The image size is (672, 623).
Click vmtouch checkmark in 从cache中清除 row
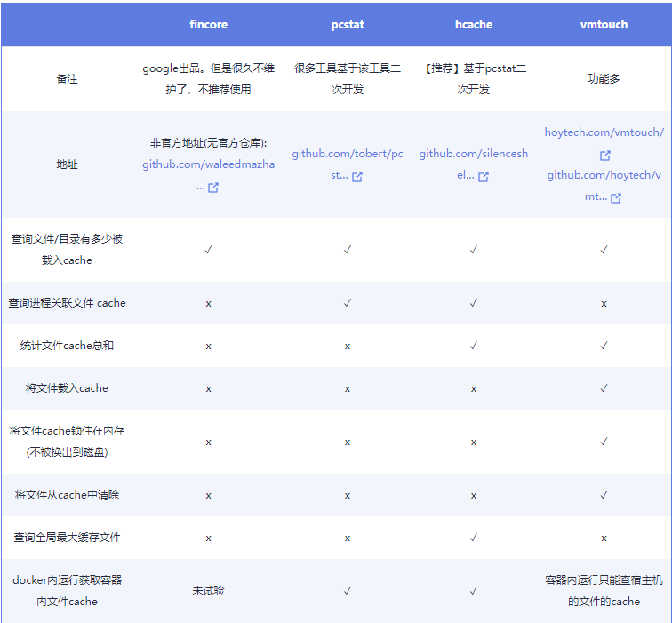coord(604,495)
